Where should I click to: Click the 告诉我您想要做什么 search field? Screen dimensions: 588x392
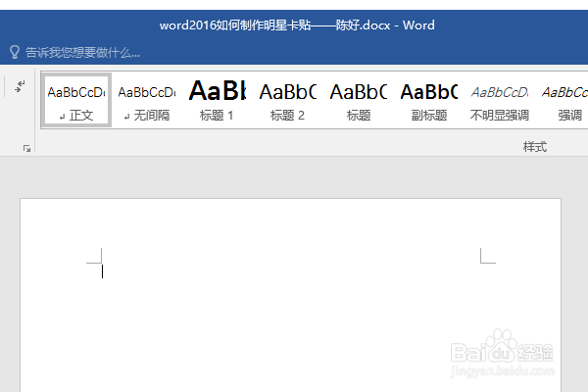point(82,53)
